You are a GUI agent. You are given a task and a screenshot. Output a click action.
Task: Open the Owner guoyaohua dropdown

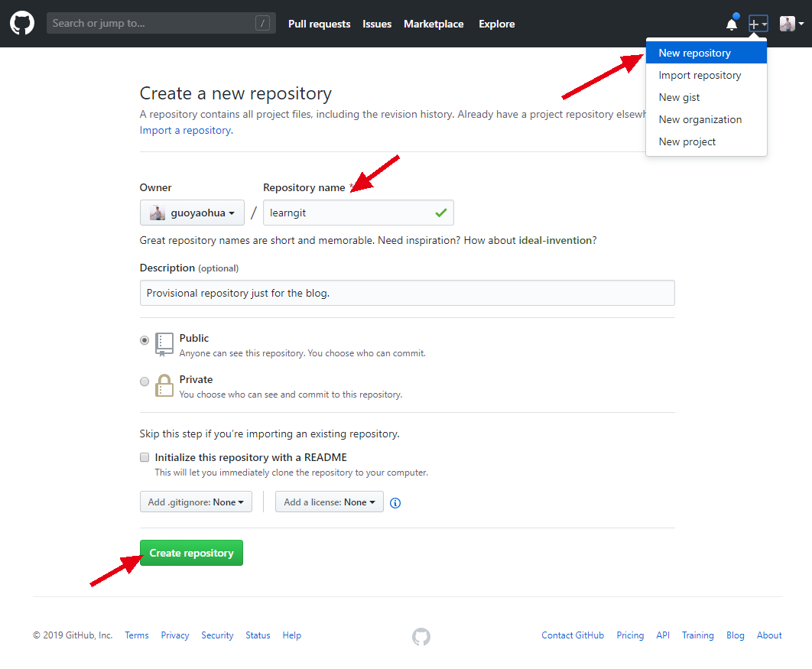click(192, 213)
